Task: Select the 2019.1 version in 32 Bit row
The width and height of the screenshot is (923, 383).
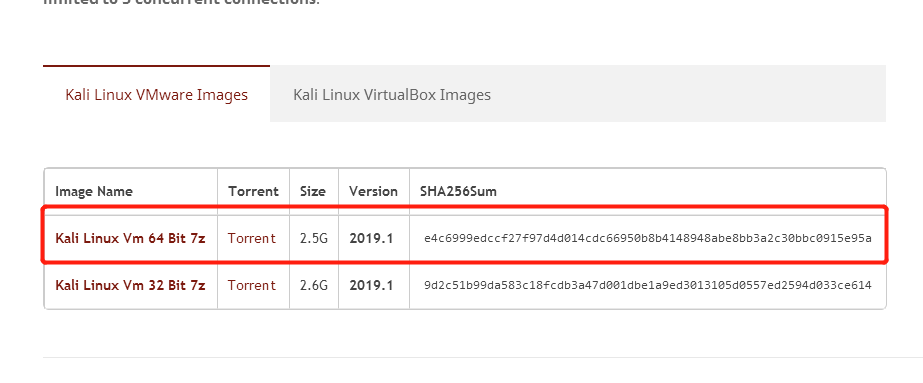Action: pyautogui.click(x=371, y=285)
